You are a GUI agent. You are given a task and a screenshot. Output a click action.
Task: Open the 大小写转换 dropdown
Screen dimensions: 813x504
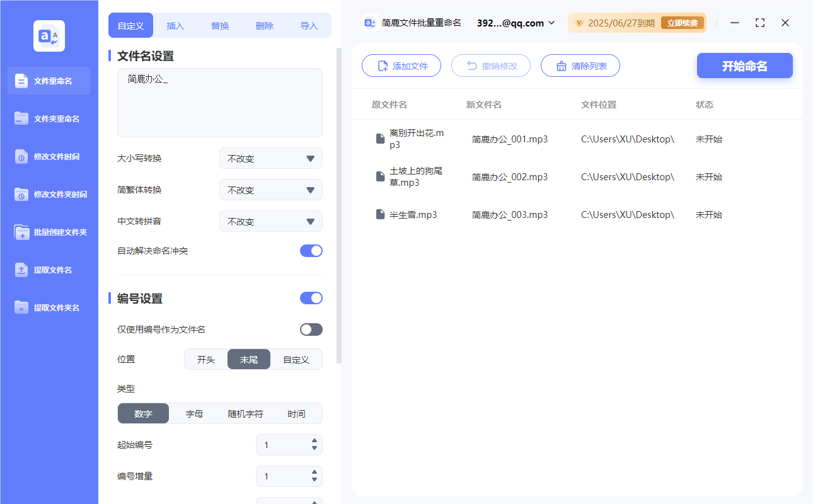[x=270, y=158]
